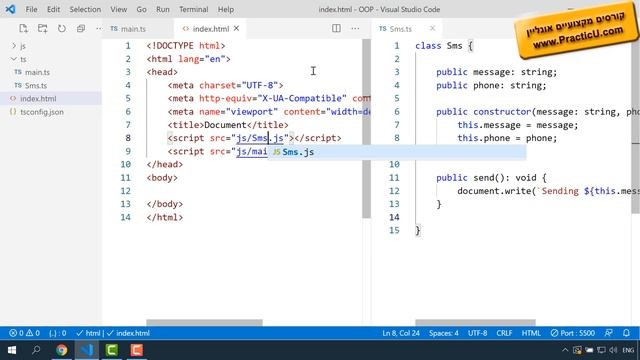Collapse the ts folder

23,59
